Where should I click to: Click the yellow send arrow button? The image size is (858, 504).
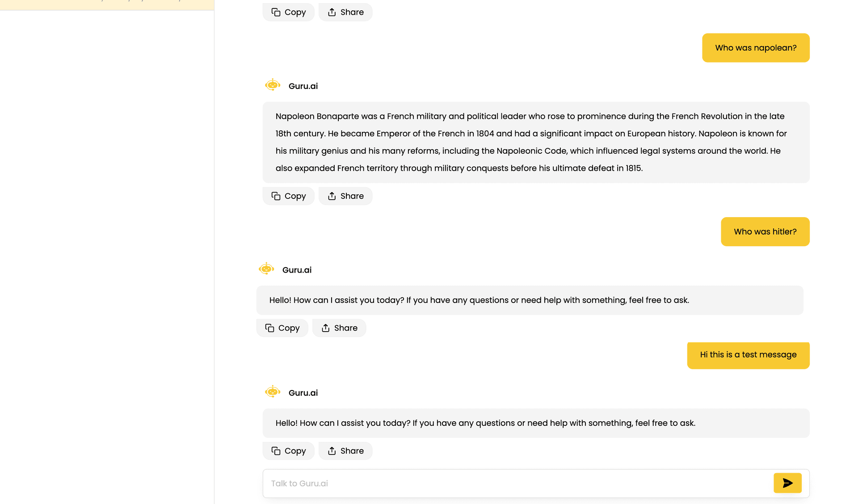pyautogui.click(x=787, y=483)
